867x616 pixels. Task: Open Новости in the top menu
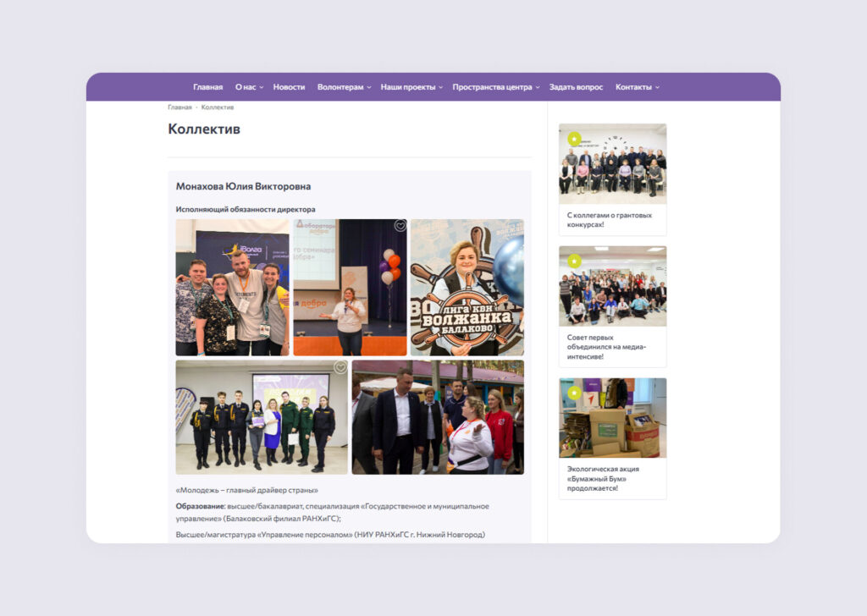pos(289,87)
